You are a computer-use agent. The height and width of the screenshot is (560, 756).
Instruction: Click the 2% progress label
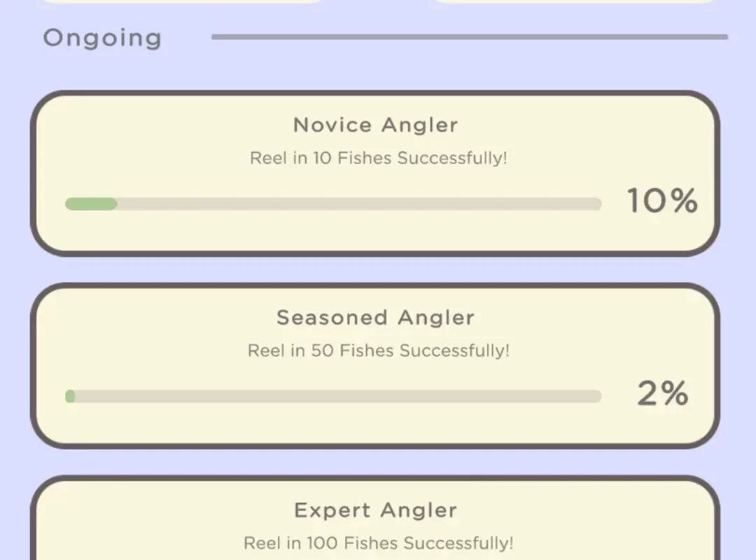pos(662,394)
